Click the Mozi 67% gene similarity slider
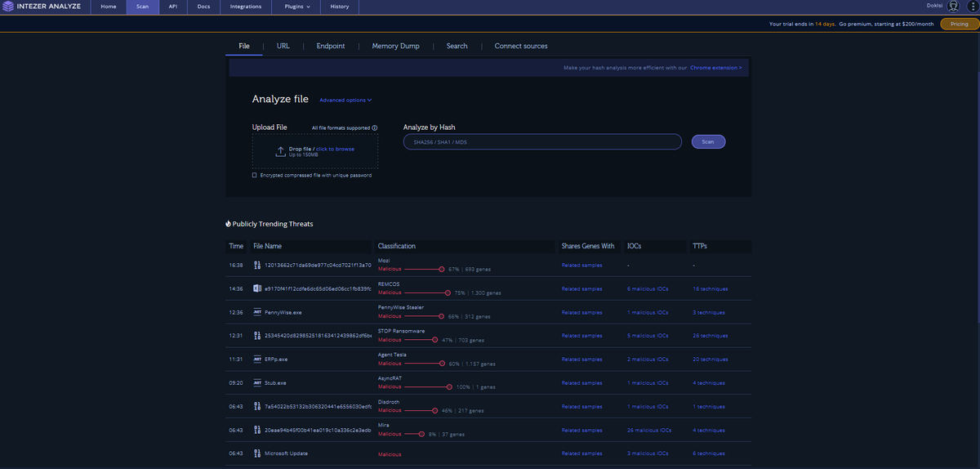 425,269
